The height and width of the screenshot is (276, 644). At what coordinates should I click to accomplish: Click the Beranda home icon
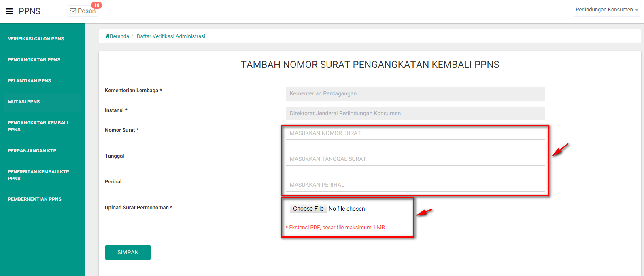pos(107,36)
